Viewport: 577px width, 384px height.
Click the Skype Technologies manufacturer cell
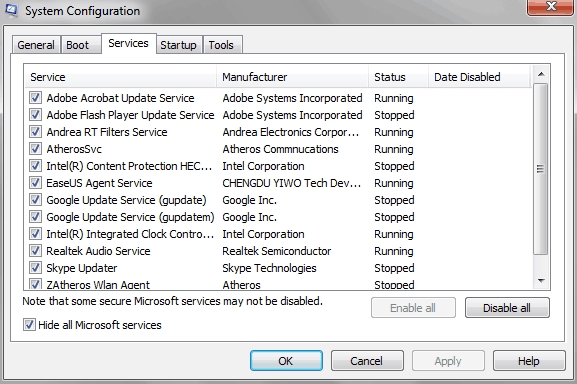[x=269, y=268]
